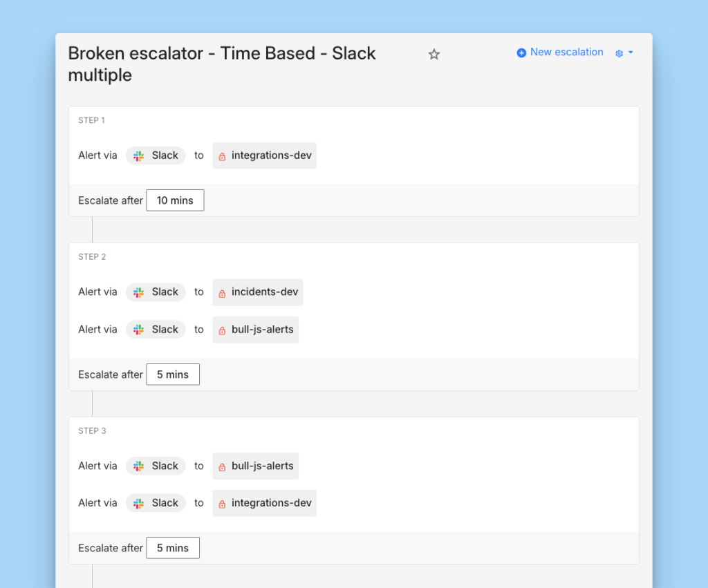Select the integrations-dev channel in Step 1
The width and height of the screenshot is (708, 588).
(x=271, y=155)
